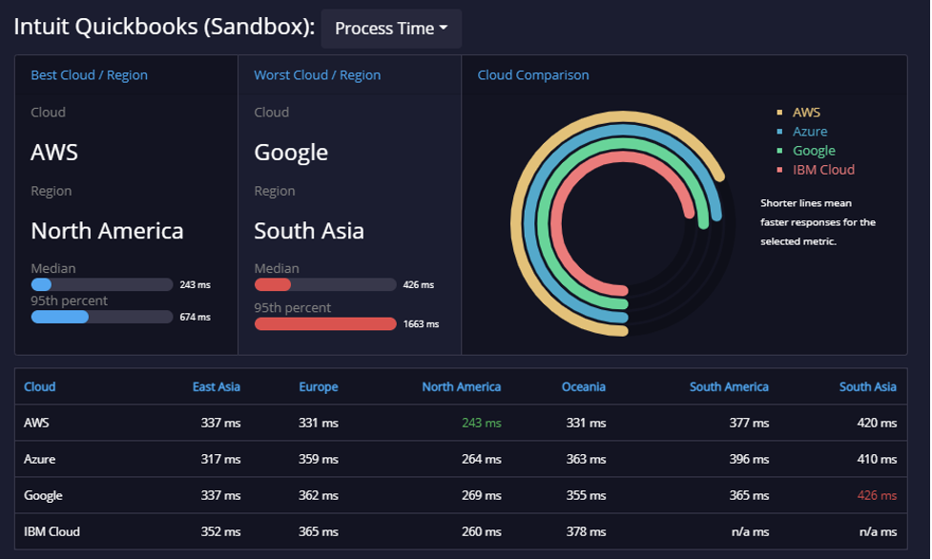Screen dimensions: 932x560
Task: Click Google South America 365 ms cell
Action: (x=749, y=495)
